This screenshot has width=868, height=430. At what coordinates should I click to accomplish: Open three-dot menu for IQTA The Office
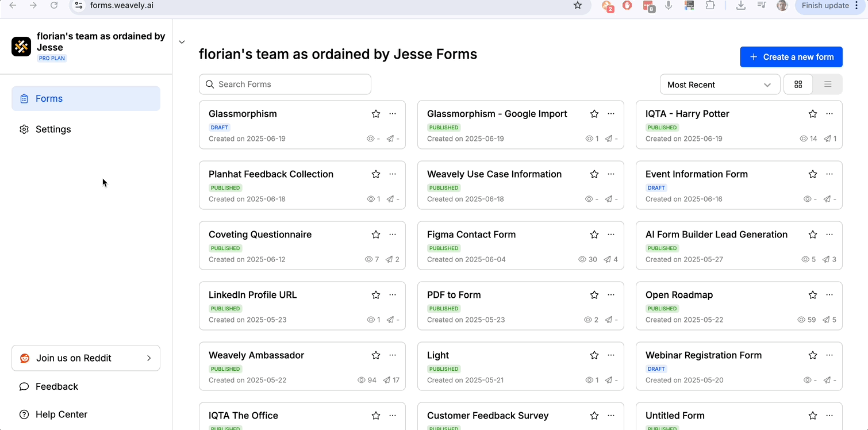pyautogui.click(x=393, y=416)
